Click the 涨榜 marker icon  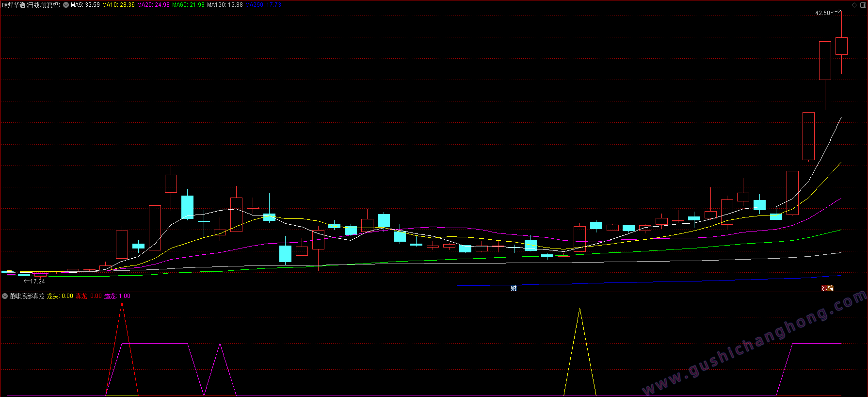click(827, 288)
